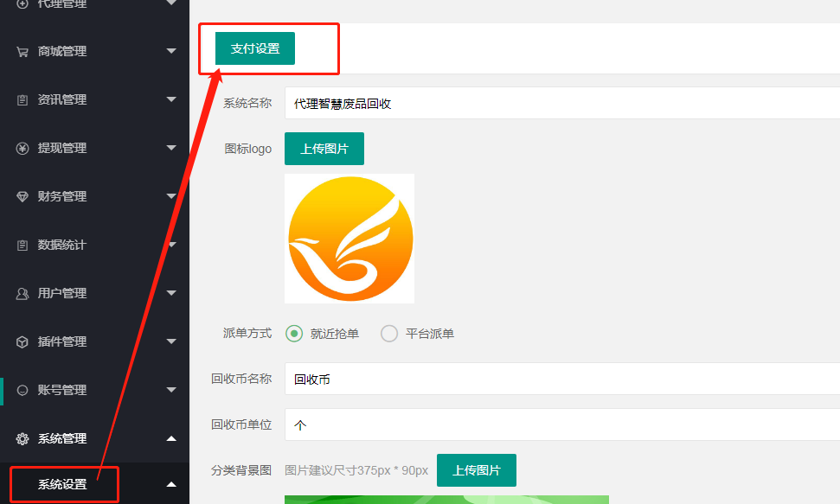Click 上传图片 button for 图标logo
This screenshot has width=840, height=504.
coord(324,149)
